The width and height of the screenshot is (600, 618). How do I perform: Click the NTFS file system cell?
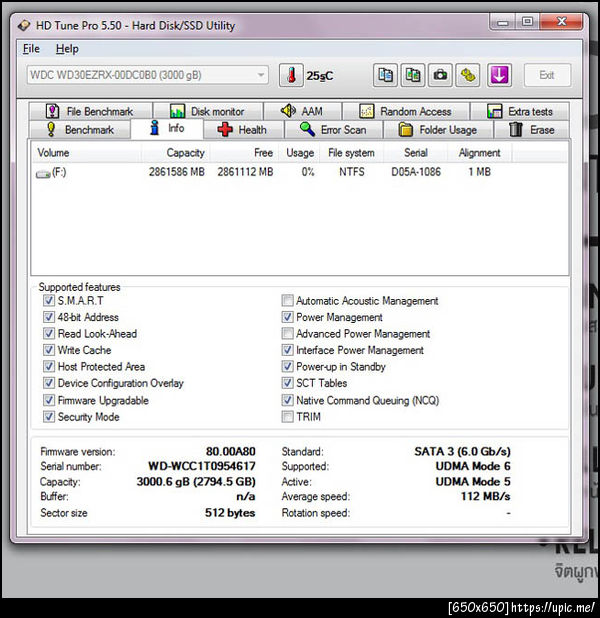(x=352, y=172)
